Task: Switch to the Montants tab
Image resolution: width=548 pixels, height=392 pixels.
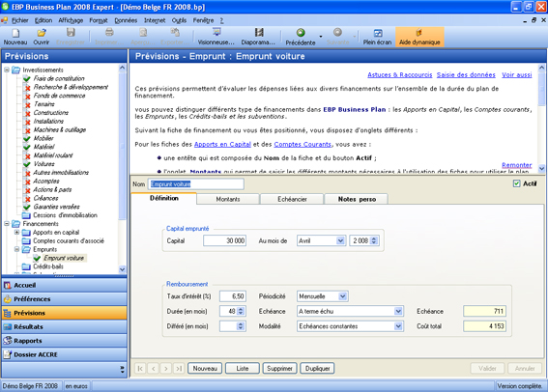Action: (x=228, y=199)
